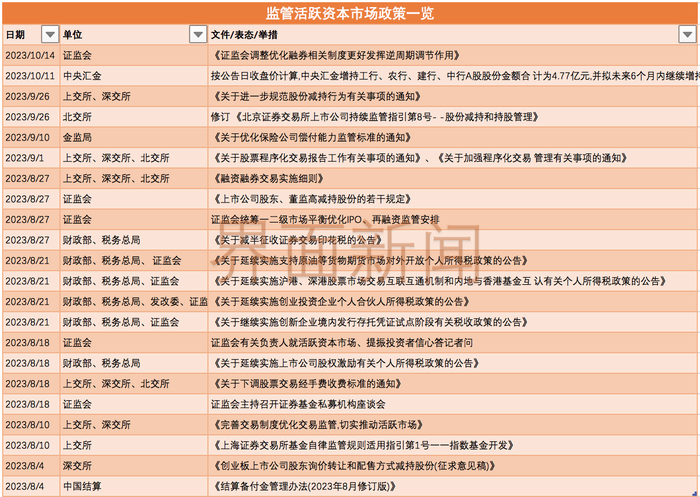Click the 《结算备付金管理办法(2023年8月修订版)》 cell
Screen dimensions: 700x497
point(453,486)
